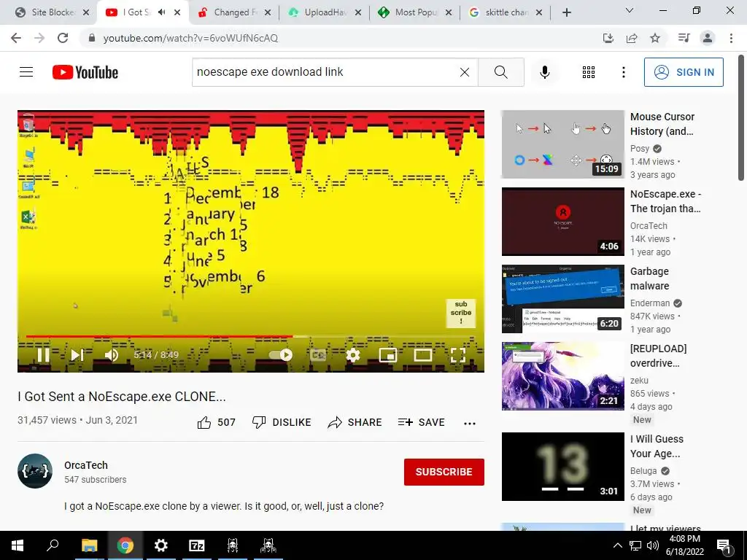The image size is (747, 560).
Task: Open Chrome profile avatar
Action: pos(708,38)
